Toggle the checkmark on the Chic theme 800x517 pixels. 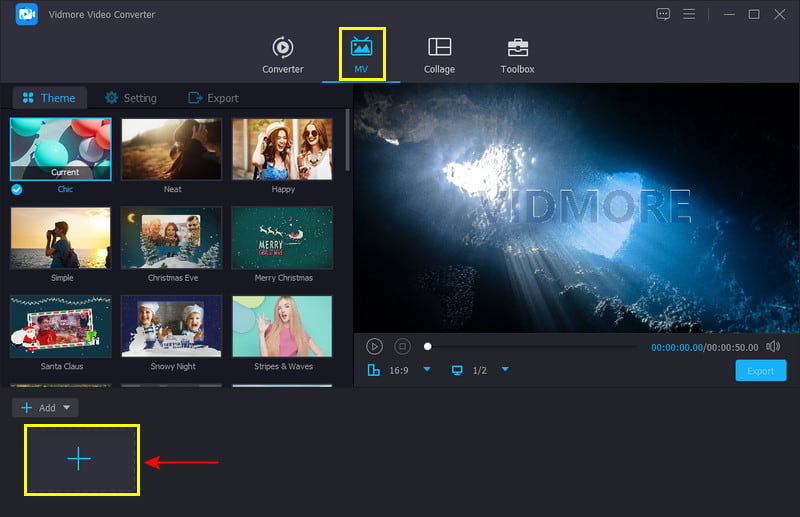16,189
